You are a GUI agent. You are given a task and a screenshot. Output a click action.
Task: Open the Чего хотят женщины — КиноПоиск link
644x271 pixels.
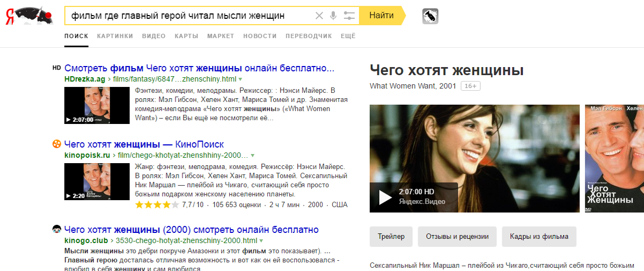coord(144,144)
